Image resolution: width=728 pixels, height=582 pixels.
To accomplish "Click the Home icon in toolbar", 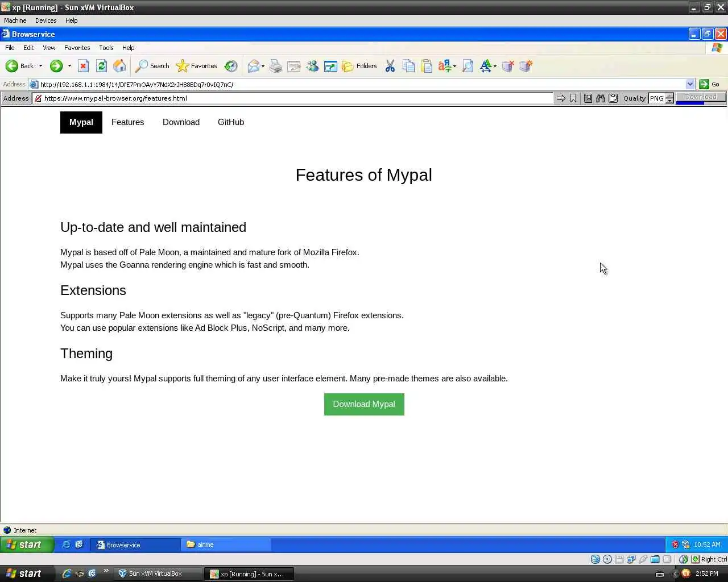I will coord(119,66).
